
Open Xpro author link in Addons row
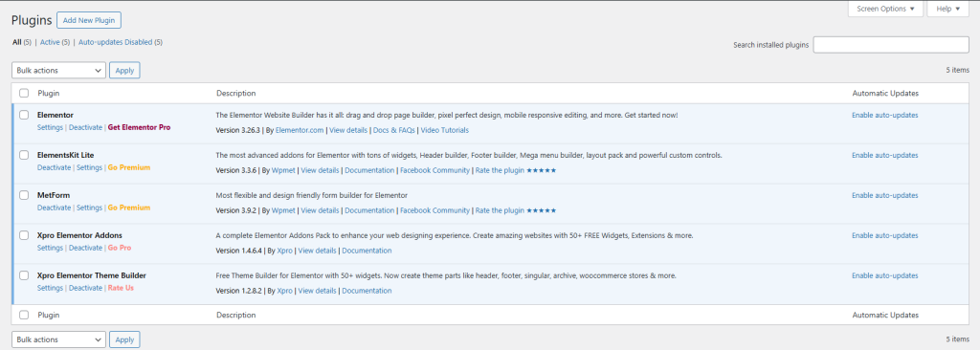[x=284, y=251]
